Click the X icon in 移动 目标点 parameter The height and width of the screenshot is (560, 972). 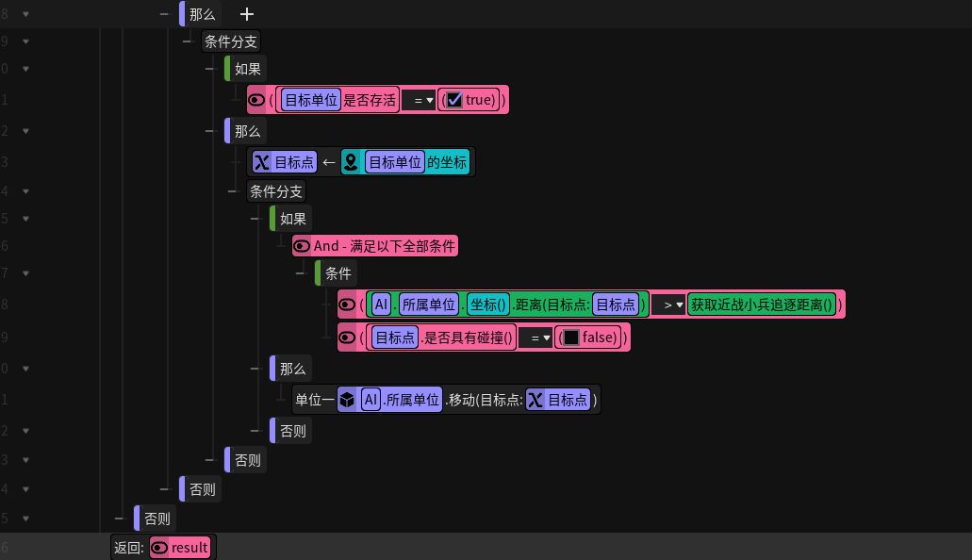(535, 400)
